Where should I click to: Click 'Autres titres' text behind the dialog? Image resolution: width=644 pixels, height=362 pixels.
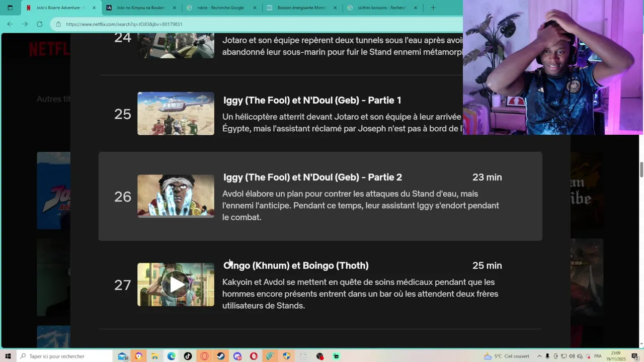click(x=53, y=99)
